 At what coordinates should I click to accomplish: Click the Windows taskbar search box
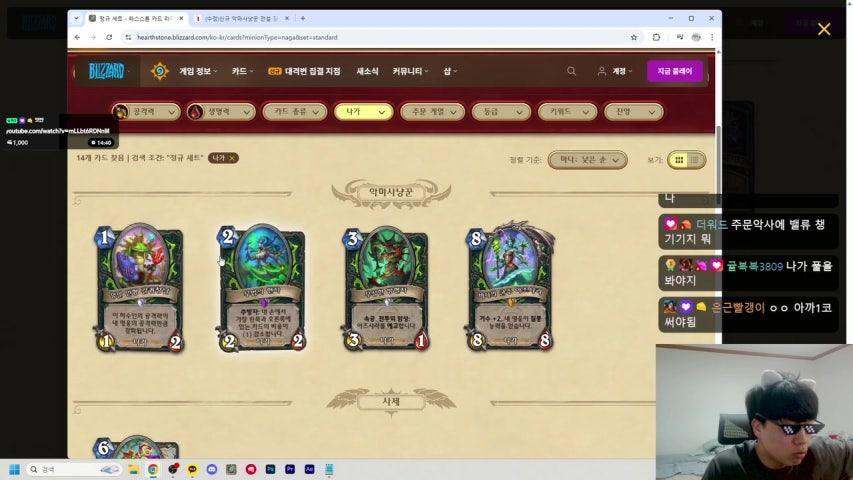[73, 469]
